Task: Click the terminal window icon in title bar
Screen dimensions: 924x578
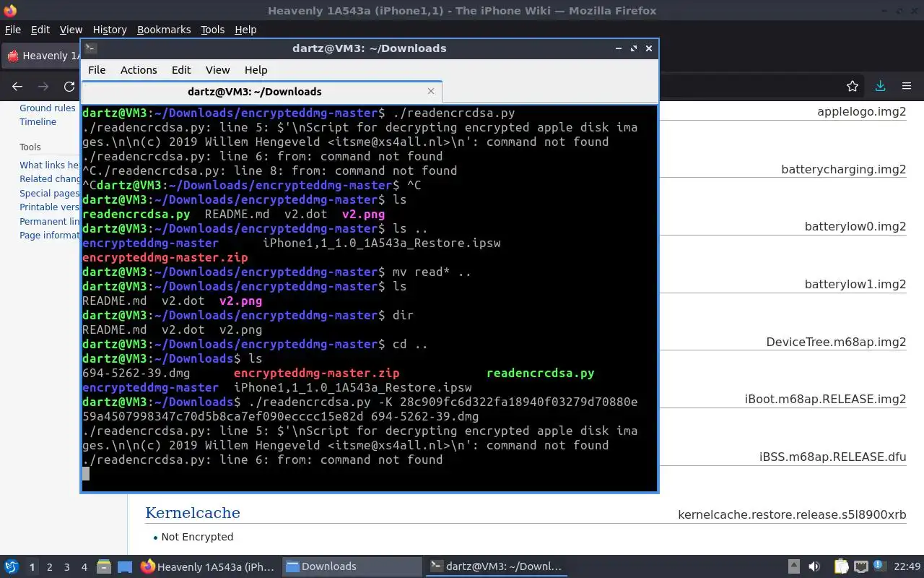Action: (90, 48)
